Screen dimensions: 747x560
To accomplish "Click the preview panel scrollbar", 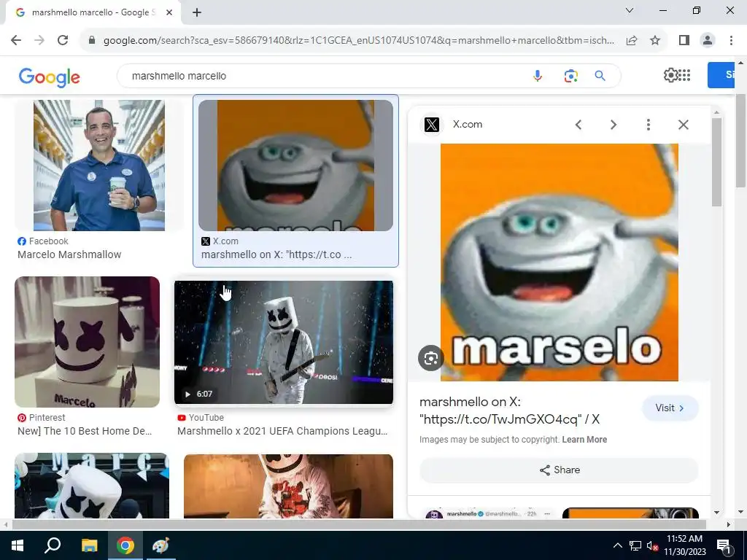I will (716, 162).
